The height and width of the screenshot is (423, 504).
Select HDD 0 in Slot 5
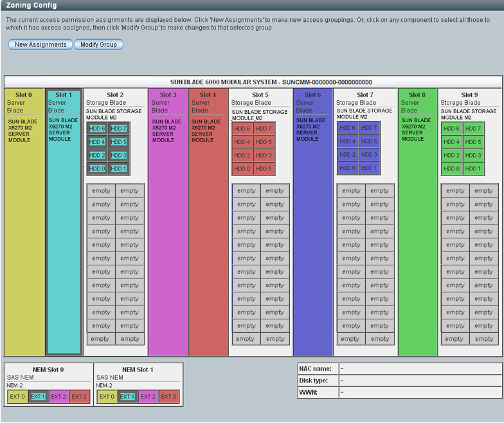pyautogui.click(x=242, y=168)
